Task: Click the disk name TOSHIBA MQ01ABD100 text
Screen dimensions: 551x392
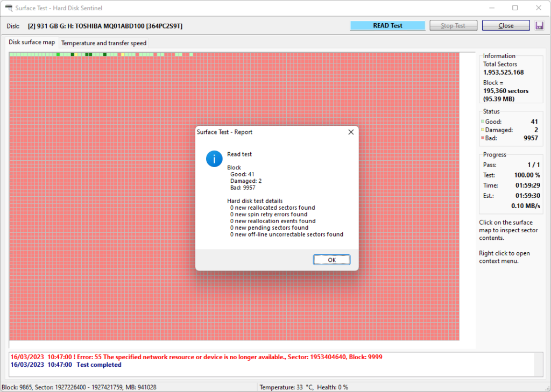Action: click(105, 26)
